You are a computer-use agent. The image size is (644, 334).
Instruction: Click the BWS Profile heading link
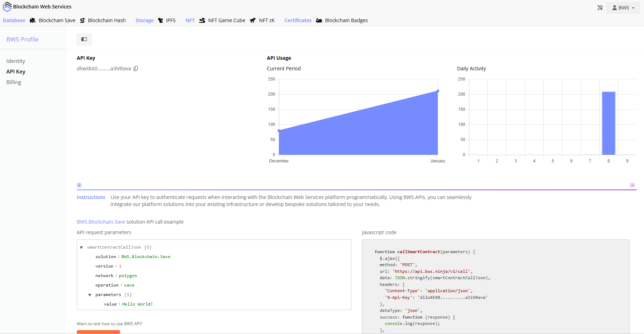[23, 39]
